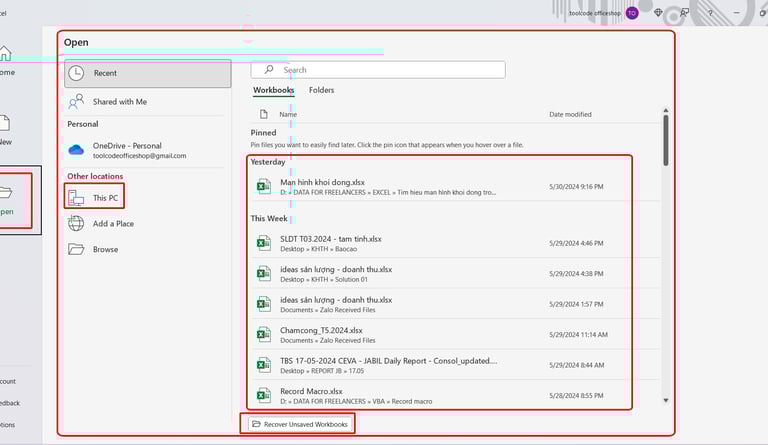Click the diamond premium icon in title bar
This screenshot has width=768, height=445.
(658, 13)
